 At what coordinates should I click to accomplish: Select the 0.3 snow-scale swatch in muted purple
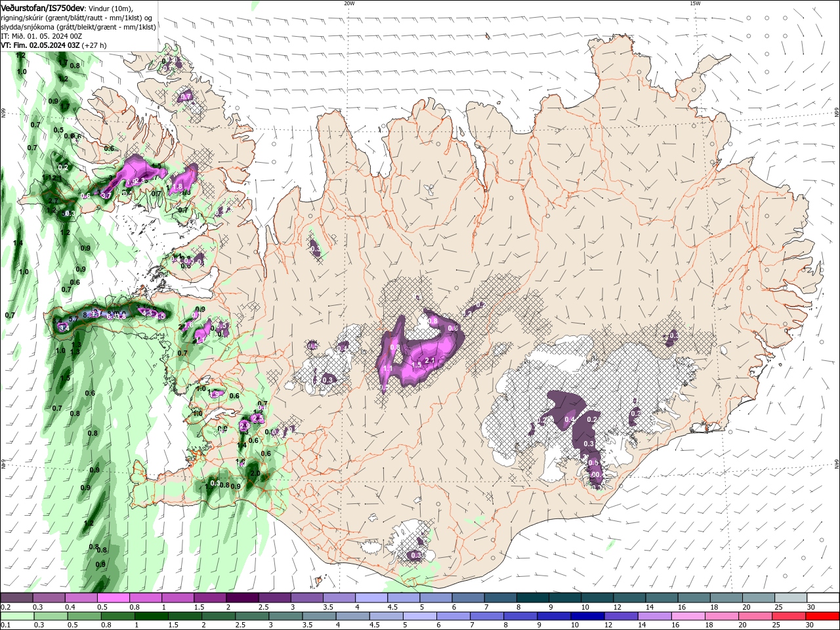click(x=49, y=598)
